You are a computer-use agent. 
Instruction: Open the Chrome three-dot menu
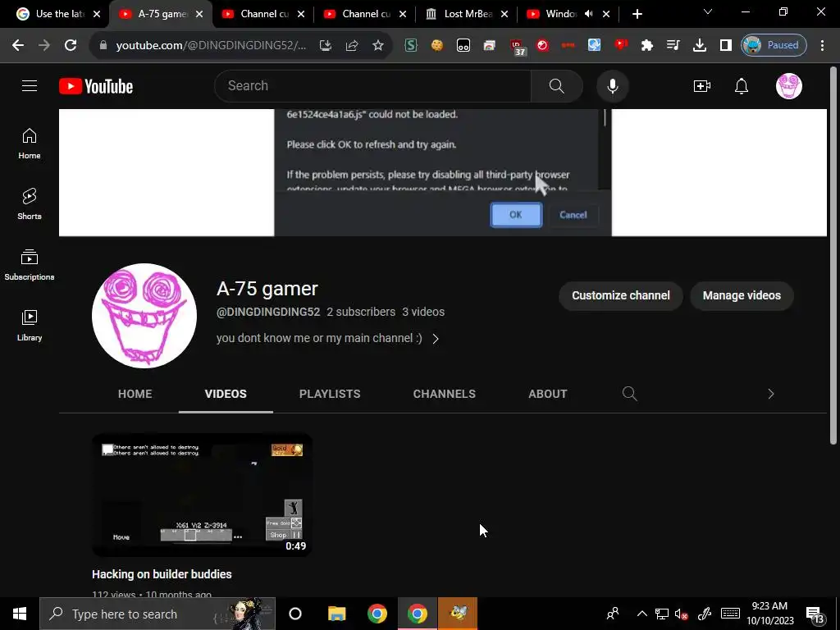click(822, 46)
